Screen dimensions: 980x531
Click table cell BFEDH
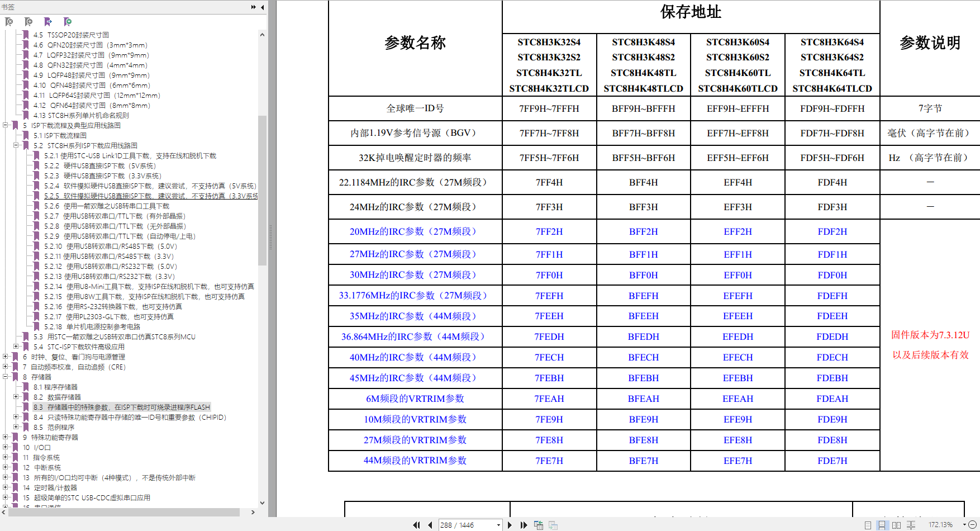point(644,336)
